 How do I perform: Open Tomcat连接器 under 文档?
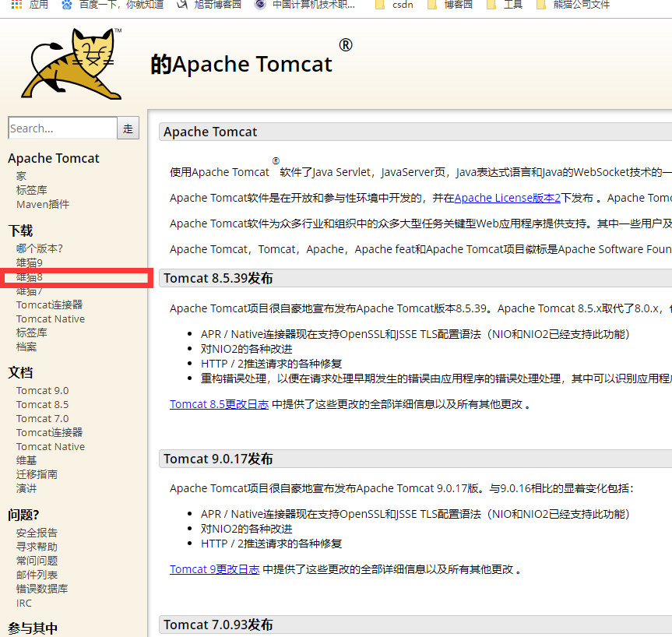click(x=49, y=432)
